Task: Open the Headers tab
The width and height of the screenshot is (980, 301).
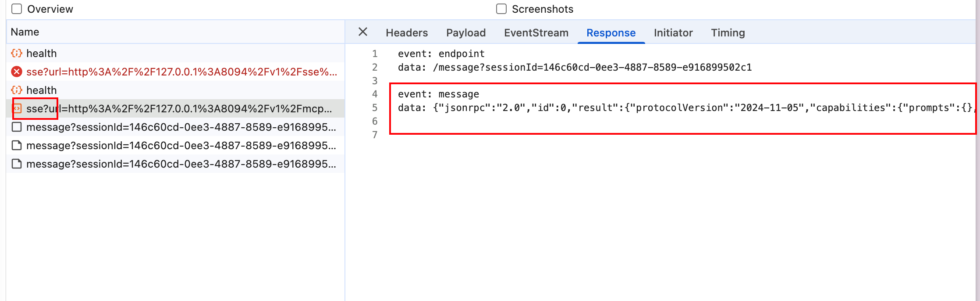Action: coord(406,33)
